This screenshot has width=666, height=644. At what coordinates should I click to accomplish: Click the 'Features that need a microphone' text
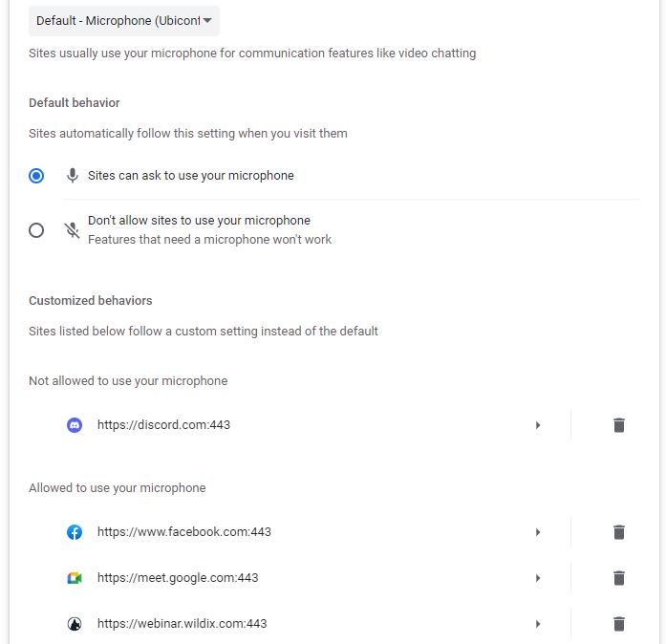point(209,240)
